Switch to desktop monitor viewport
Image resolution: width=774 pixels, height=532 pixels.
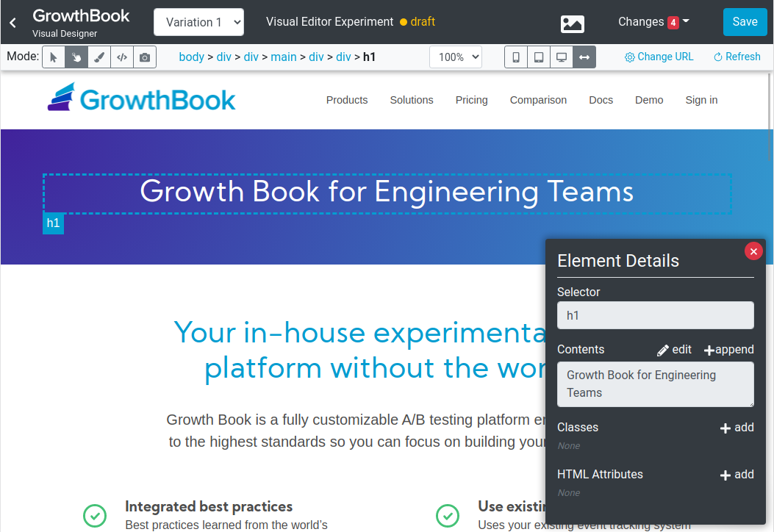tap(562, 57)
